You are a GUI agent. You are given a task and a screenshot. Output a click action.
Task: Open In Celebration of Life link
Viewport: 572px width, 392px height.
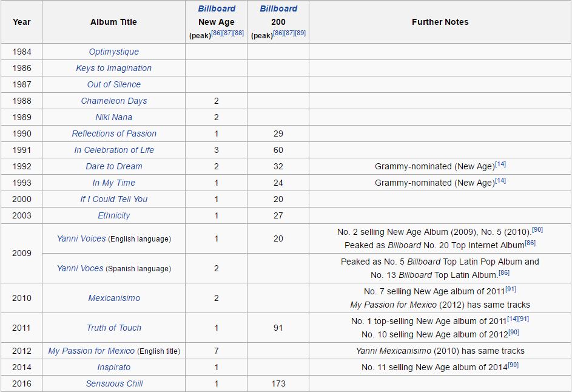(113, 150)
